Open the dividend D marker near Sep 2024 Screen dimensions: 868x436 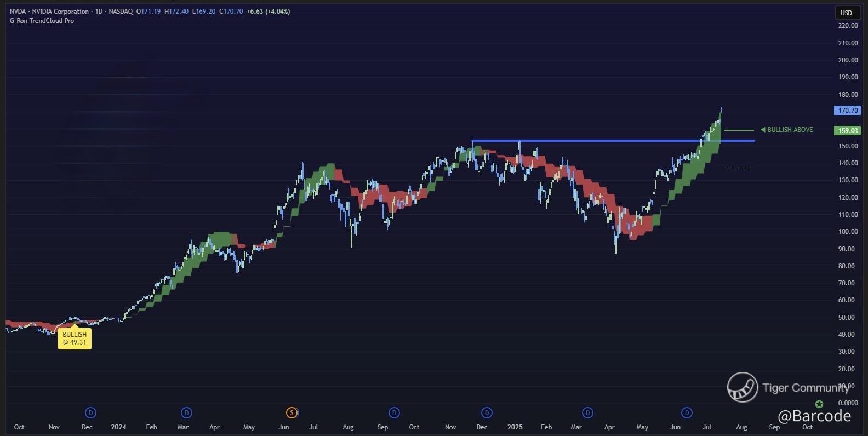click(x=393, y=412)
